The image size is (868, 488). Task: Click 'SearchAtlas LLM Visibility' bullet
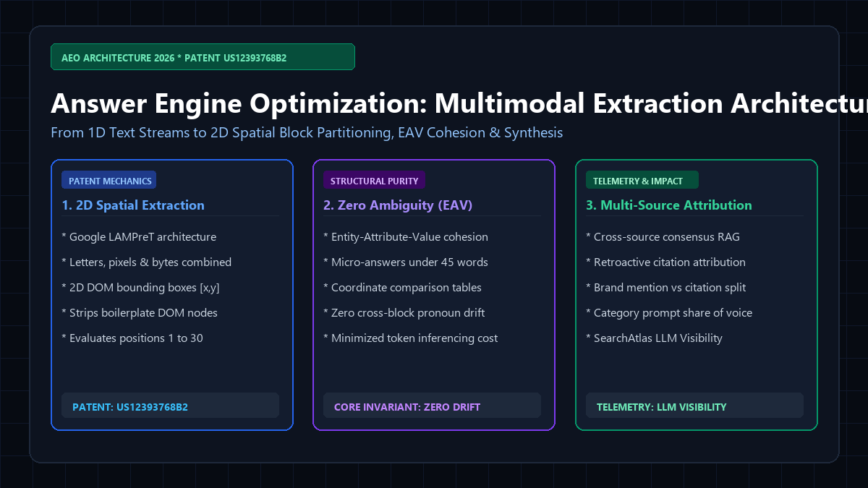tap(654, 338)
